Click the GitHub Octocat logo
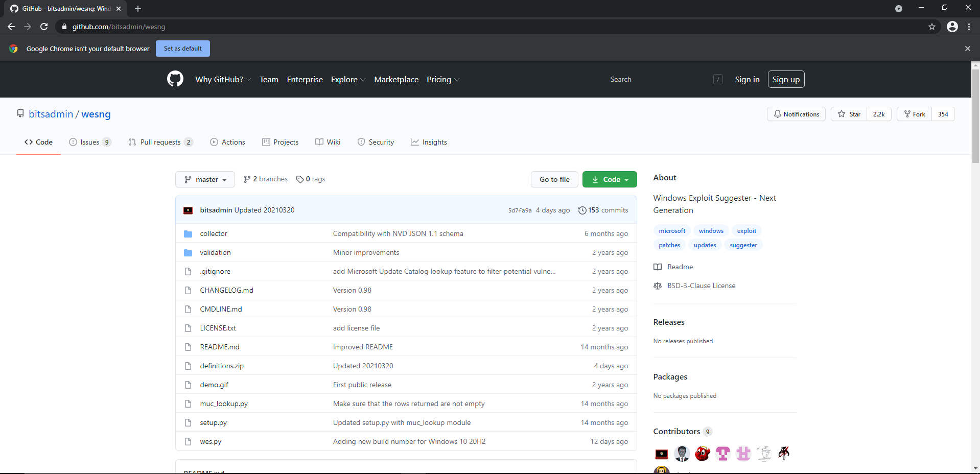Viewport: 980px width, 474px height. point(175,79)
